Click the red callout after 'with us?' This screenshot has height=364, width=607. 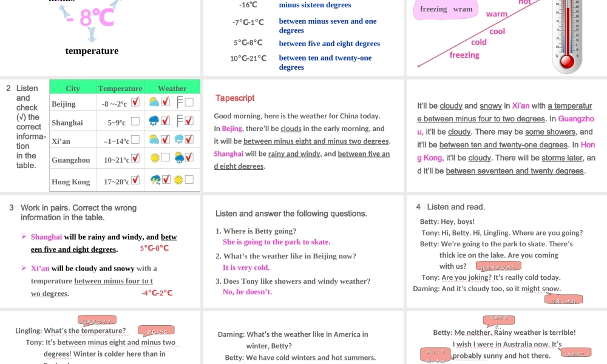(498, 266)
